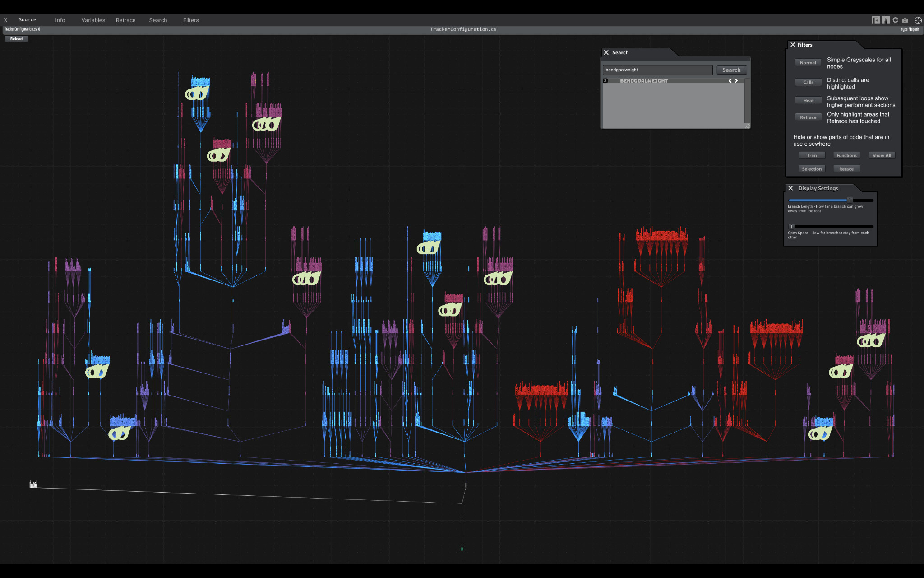The width and height of the screenshot is (924, 578).
Task: Enable the Heat view for performant sections
Action: [x=808, y=100]
